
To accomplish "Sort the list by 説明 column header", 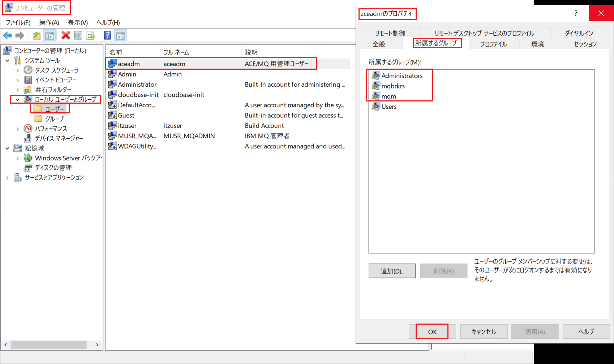I will (x=296, y=52).
